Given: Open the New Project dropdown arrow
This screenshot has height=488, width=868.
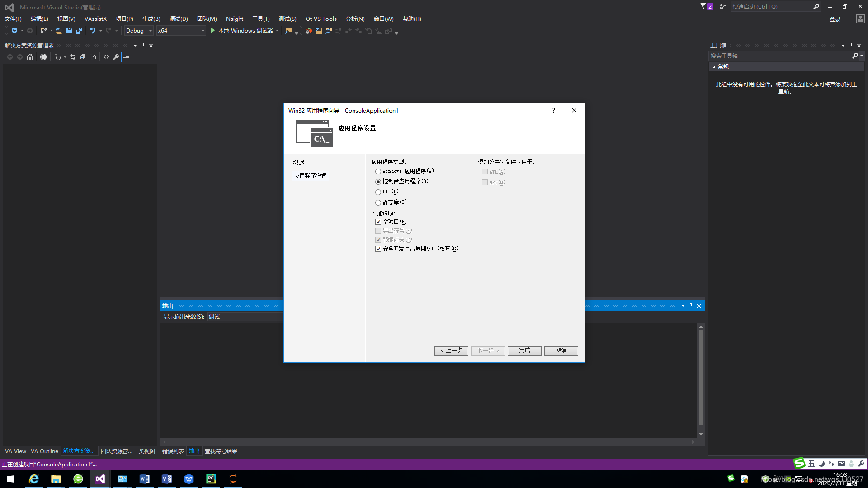Looking at the screenshot, I should (x=51, y=31).
